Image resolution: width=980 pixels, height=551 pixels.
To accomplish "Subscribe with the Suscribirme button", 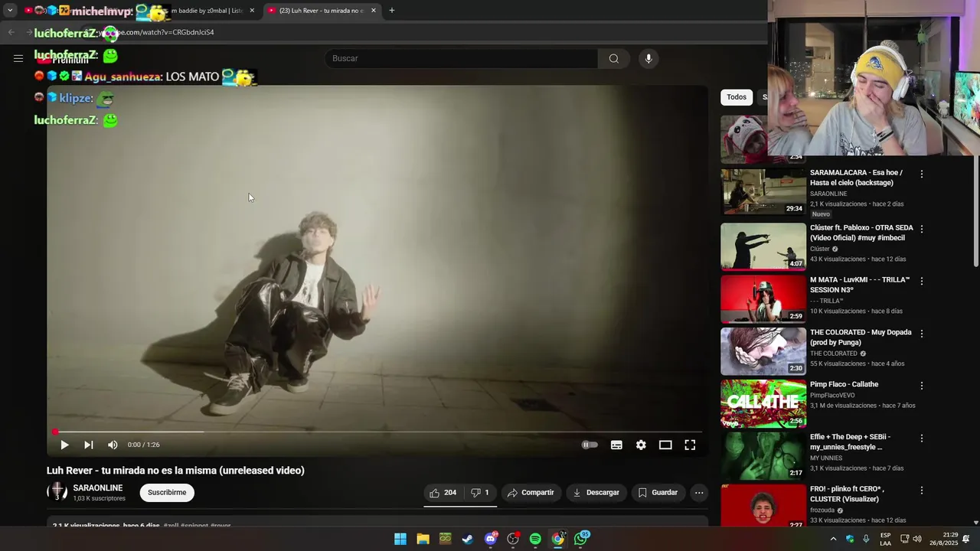I will [x=167, y=493].
